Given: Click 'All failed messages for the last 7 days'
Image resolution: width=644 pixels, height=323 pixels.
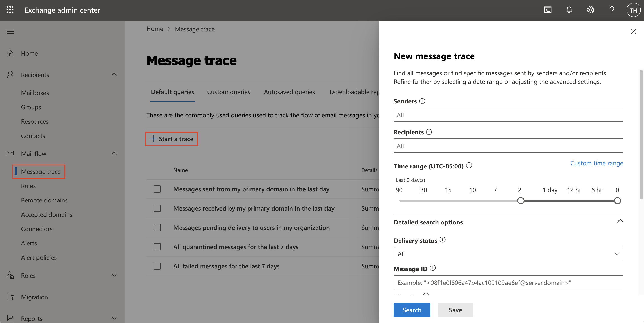Looking at the screenshot, I should (226, 266).
